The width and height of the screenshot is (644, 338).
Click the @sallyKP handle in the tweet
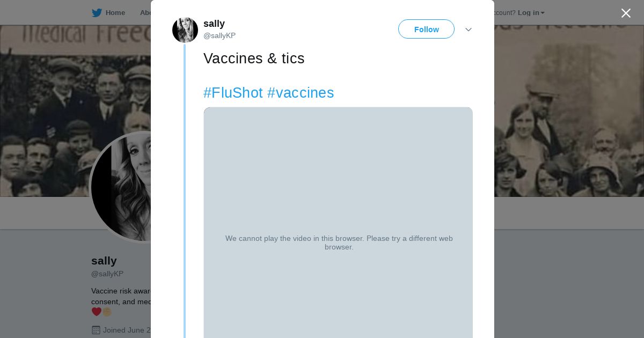click(x=219, y=35)
